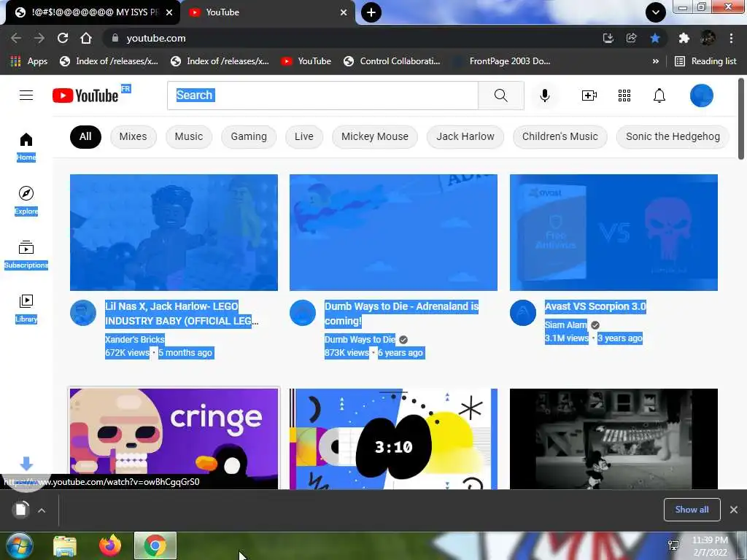Click the share page icon in address bar
The width and height of the screenshot is (747, 560).
[631, 38]
